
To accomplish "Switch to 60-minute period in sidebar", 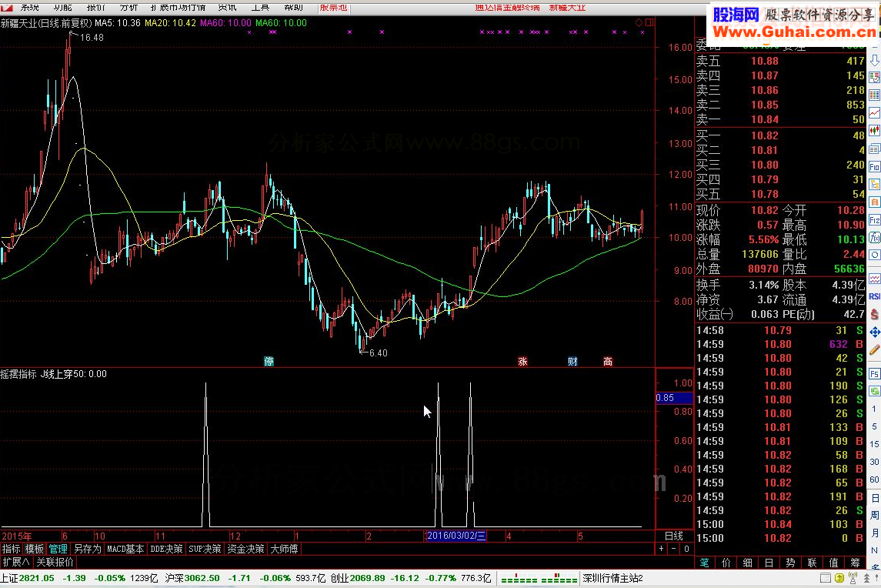I will click(x=875, y=479).
